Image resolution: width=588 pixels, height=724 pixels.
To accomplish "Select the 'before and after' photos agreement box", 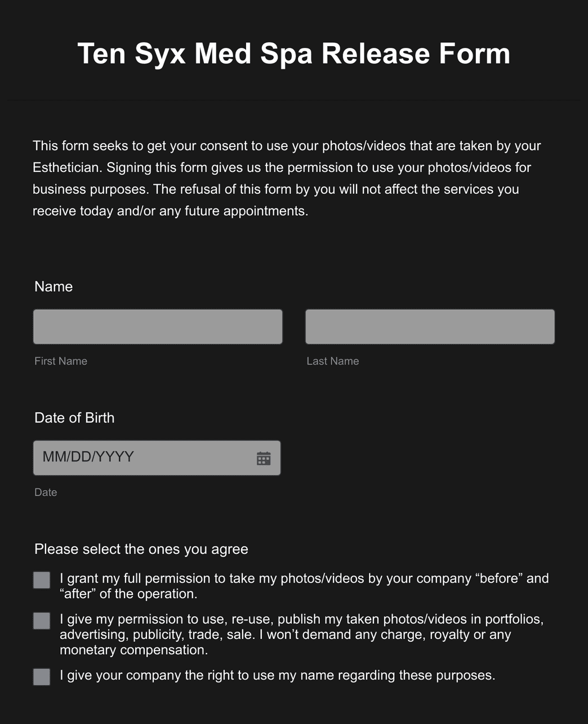I will tap(42, 579).
